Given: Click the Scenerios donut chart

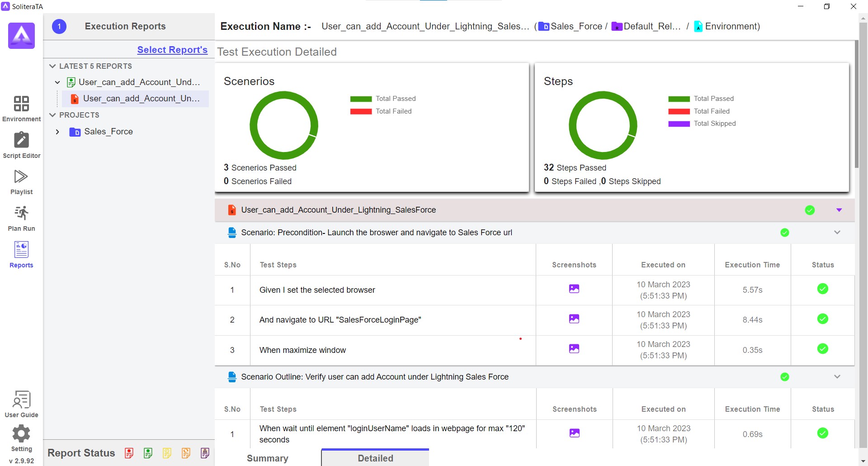Looking at the screenshot, I should [x=284, y=125].
